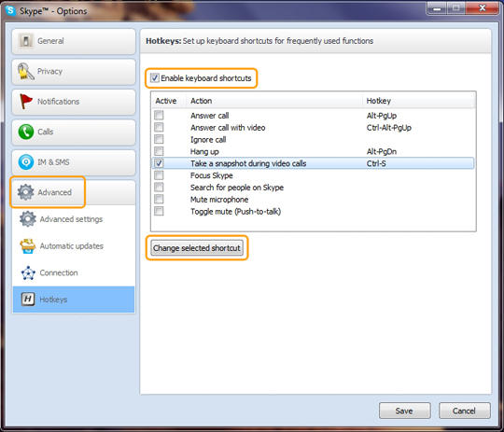The height and width of the screenshot is (432, 504).
Task: Click Change selected shortcut button
Action: 197,248
